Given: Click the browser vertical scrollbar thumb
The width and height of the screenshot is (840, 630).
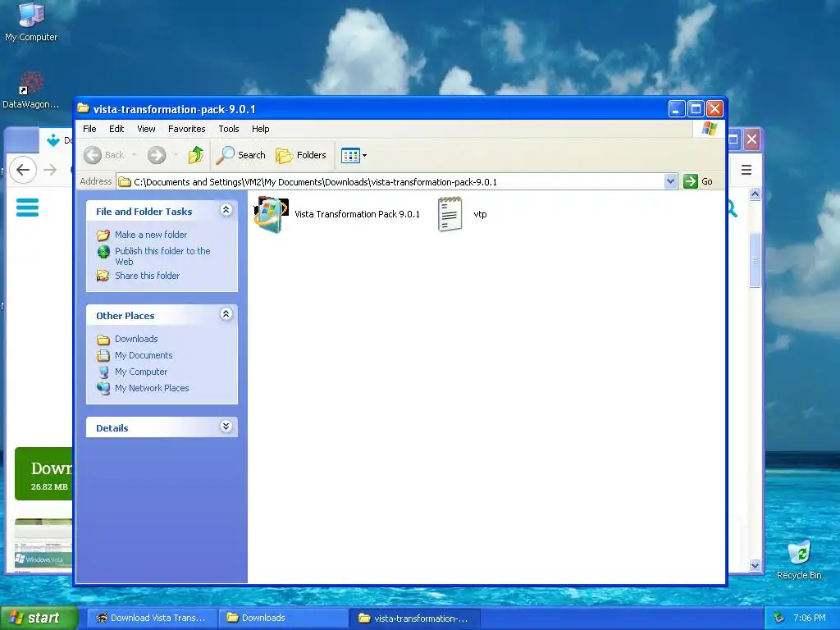Looking at the screenshot, I should click(755, 260).
